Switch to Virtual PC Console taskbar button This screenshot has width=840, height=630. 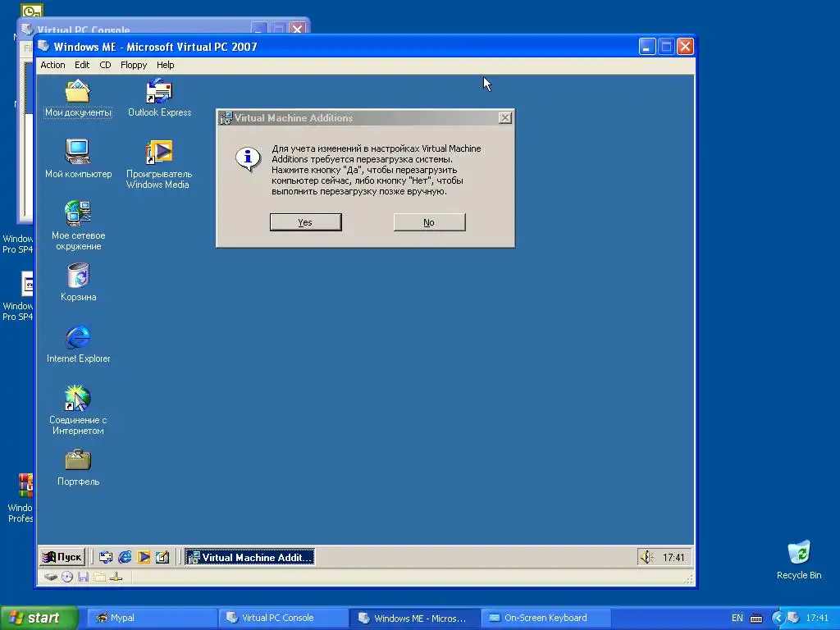tap(284, 618)
